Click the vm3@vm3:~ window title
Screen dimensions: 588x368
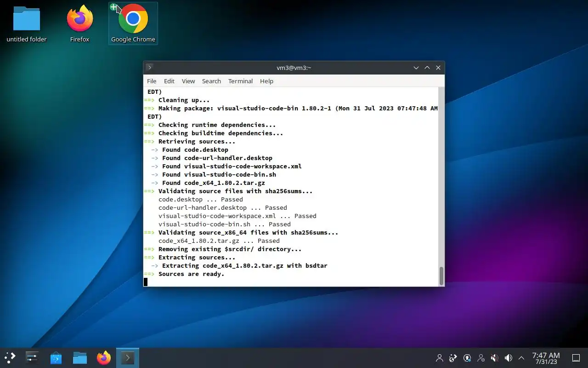pos(294,68)
